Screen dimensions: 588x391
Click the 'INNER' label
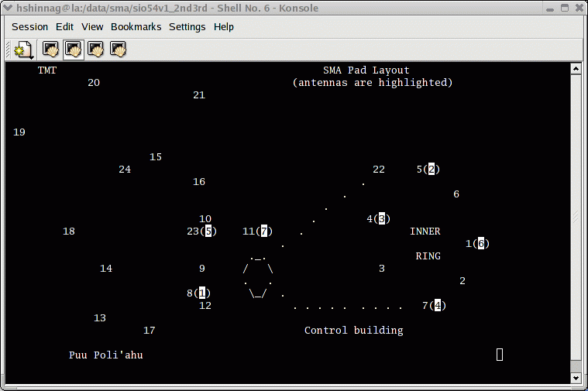[425, 232]
